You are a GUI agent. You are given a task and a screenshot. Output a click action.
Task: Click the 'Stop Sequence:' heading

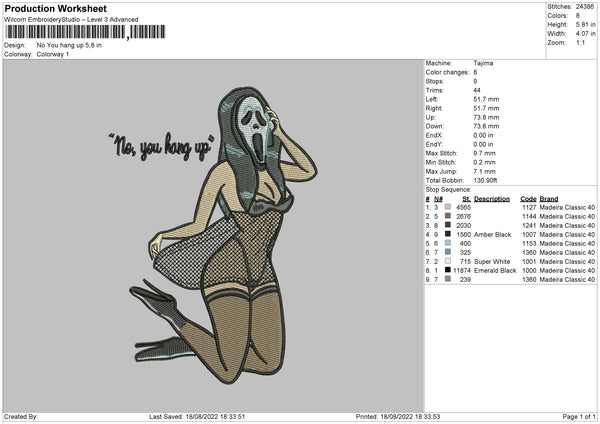pos(448,190)
